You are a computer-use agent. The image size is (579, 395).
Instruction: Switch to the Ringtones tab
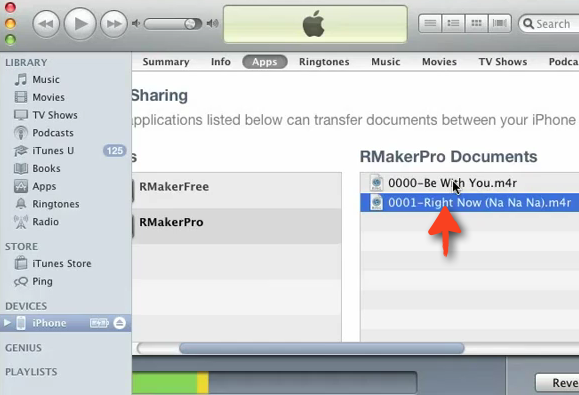coord(324,62)
